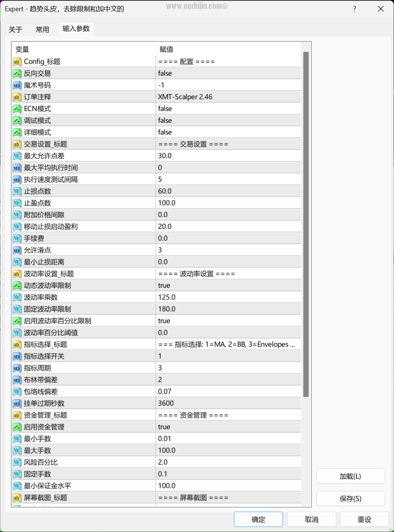Click the double icon beside 止损点数
Screen dimensions: 394x532
pyautogui.click(x=17, y=191)
